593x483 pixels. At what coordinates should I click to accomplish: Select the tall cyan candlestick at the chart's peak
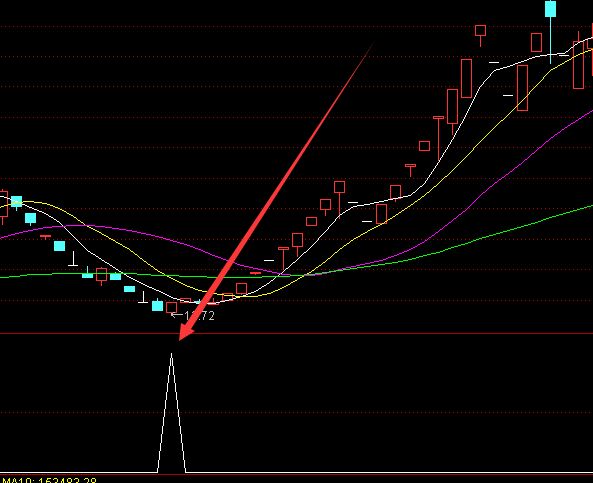(550, 31)
